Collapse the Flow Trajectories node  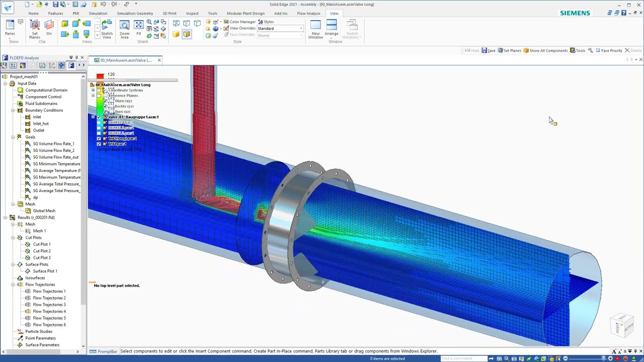13,285
